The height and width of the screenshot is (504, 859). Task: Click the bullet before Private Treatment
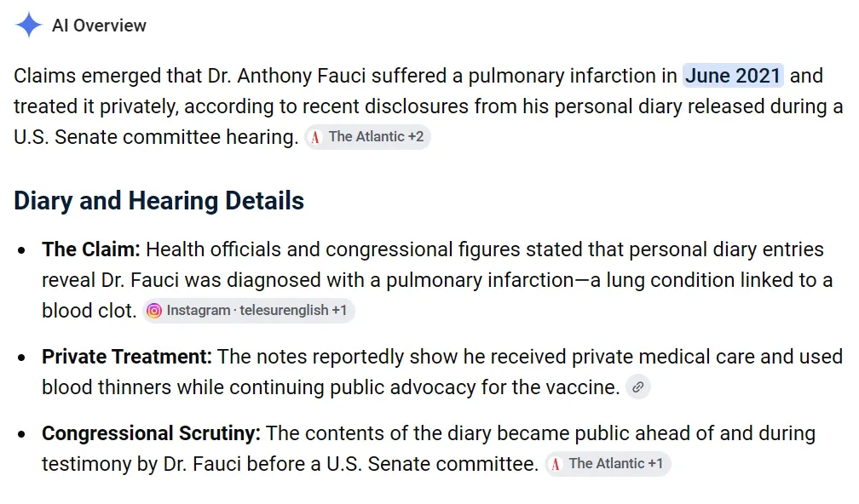pyautogui.click(x=21, y=358)
